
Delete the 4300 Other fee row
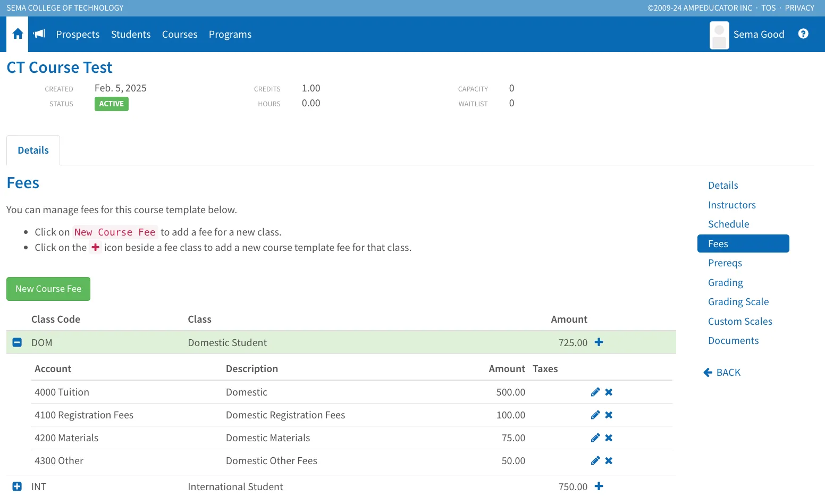click(x=609, y=461)
